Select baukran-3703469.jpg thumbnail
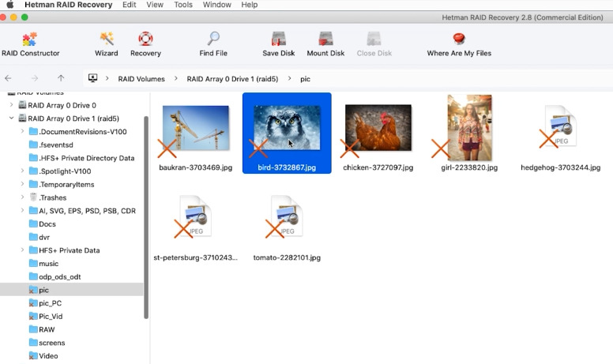 pos(195,128)
